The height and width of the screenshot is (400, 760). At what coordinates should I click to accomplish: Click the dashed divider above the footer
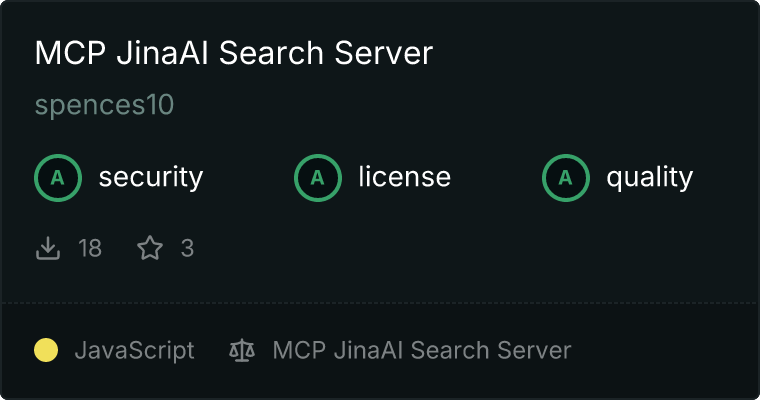[380, 303]
